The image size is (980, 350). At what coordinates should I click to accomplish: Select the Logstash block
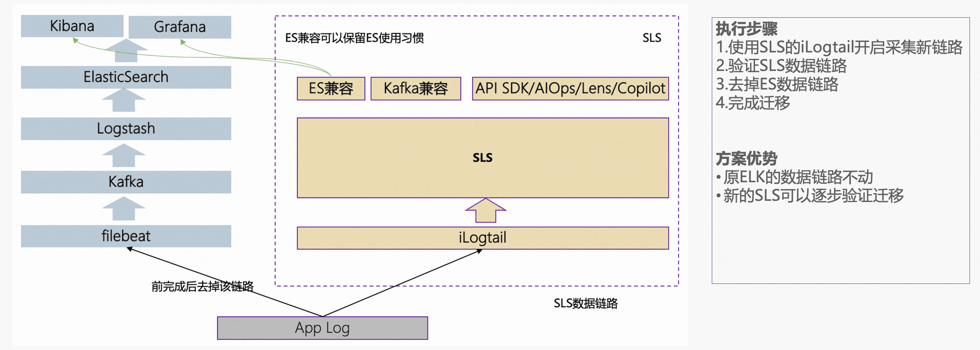tap(126, 129)
